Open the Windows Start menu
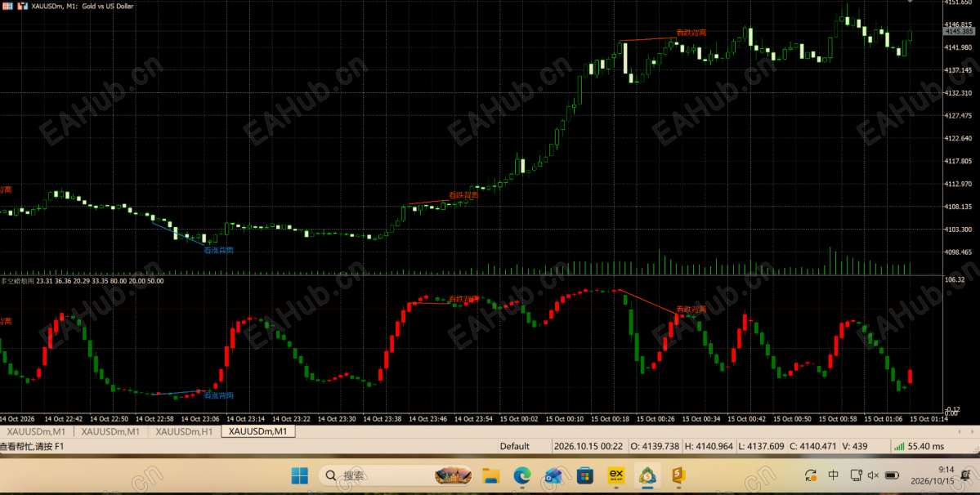Screen dimensions: 980x495 300,475
